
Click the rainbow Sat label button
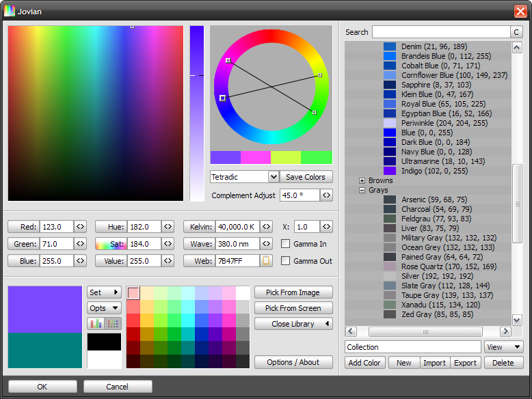click(x=111, y=243)
